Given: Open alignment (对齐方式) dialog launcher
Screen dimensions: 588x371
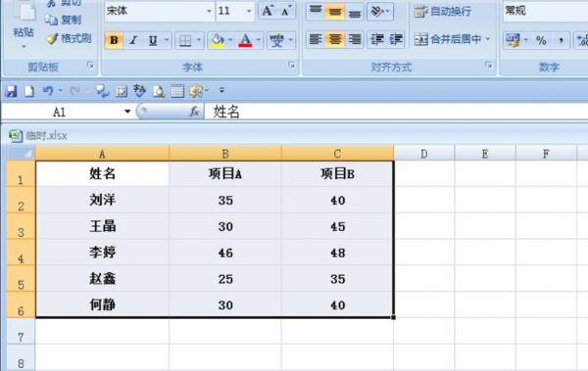Looking at the screenshot, I should 488,66.
